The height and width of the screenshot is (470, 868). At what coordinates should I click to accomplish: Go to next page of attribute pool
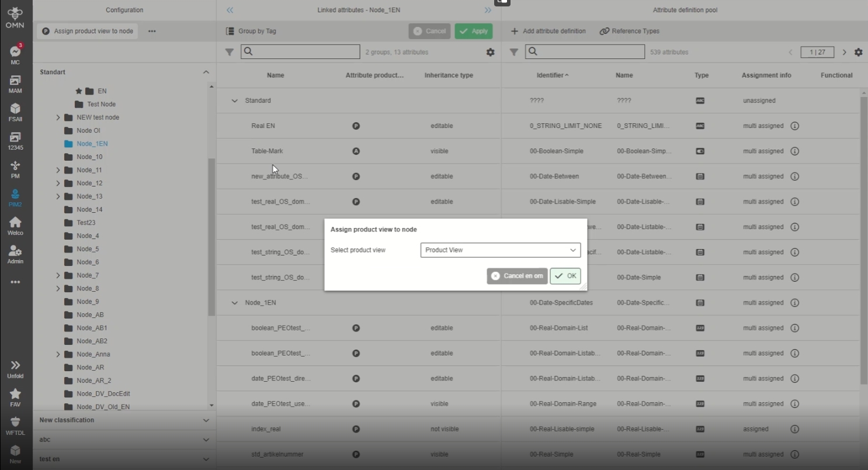tap(844, 52)
